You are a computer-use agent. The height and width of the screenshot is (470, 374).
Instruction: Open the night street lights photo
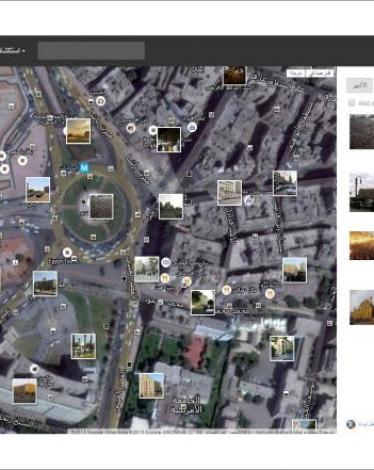[169, 139]
